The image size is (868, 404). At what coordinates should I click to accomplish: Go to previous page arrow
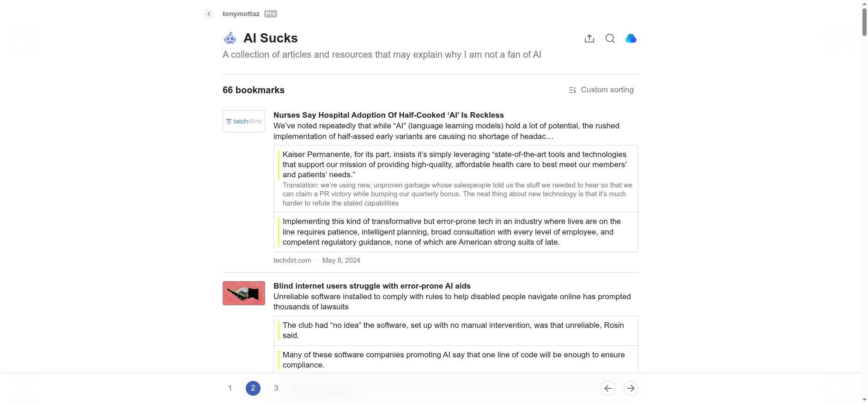pos(608,388)
